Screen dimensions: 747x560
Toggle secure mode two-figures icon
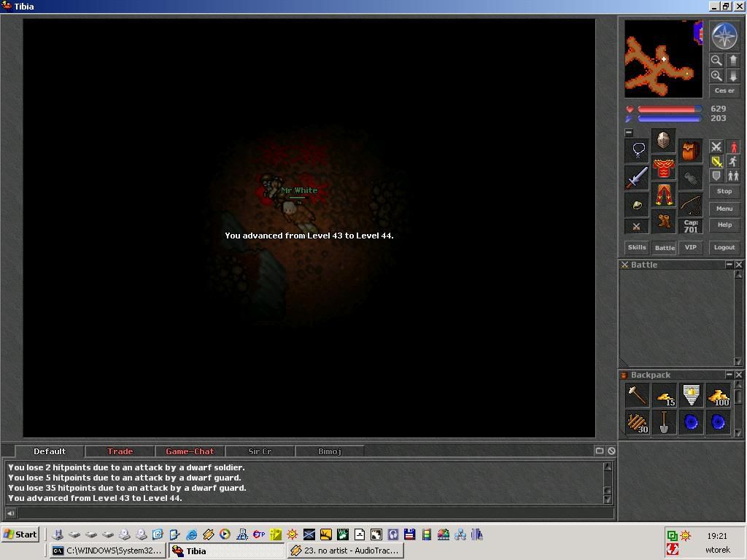733,176
